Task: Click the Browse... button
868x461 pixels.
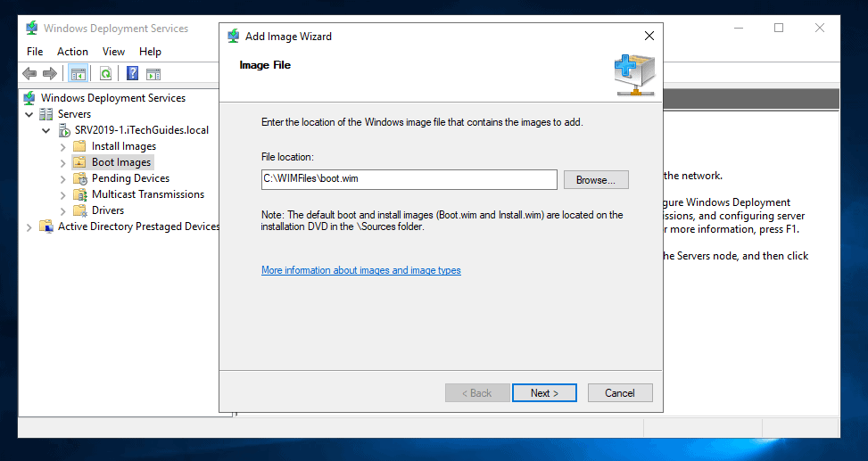Action: pyautogui.click(x=596, y=180)
